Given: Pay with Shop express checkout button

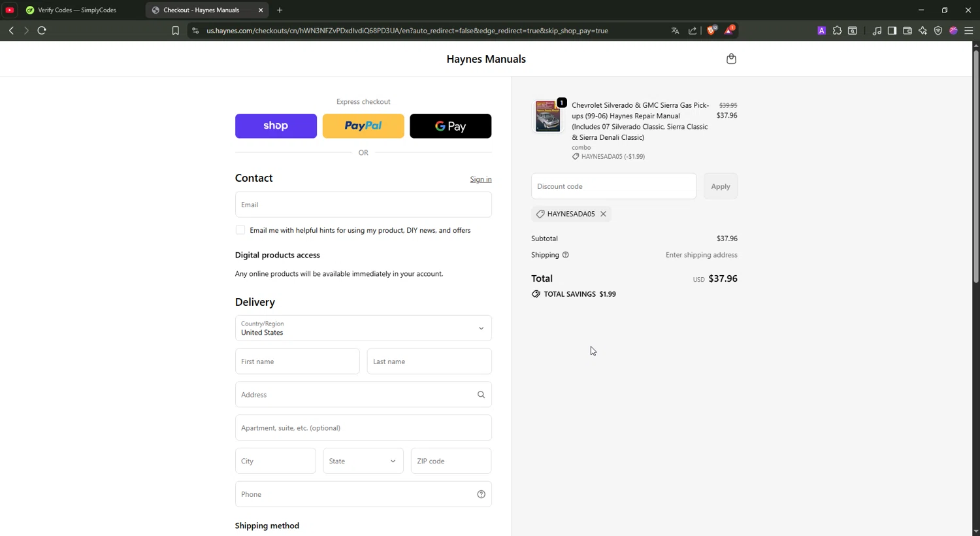Looking at the screenshot, I should [276, 126].
